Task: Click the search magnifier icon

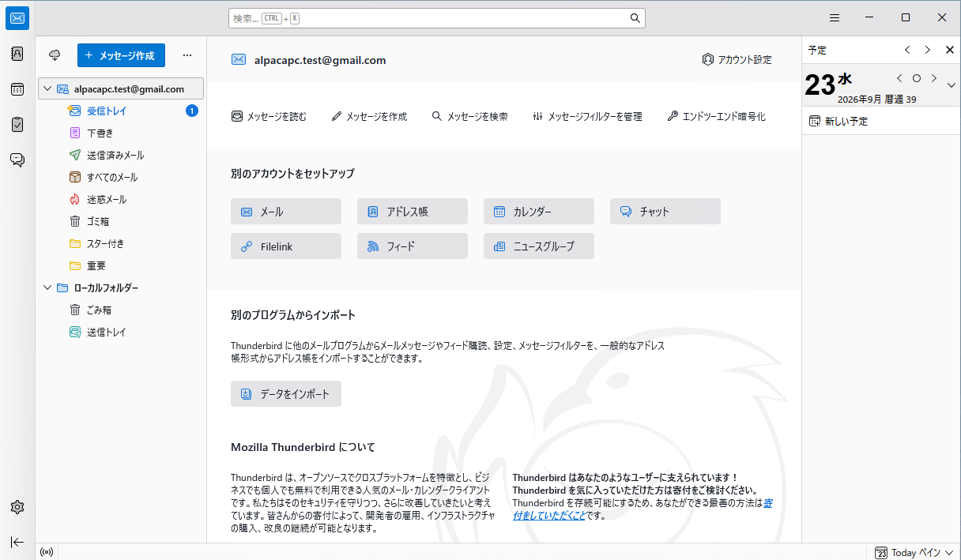Action: [x=635, y=18]
